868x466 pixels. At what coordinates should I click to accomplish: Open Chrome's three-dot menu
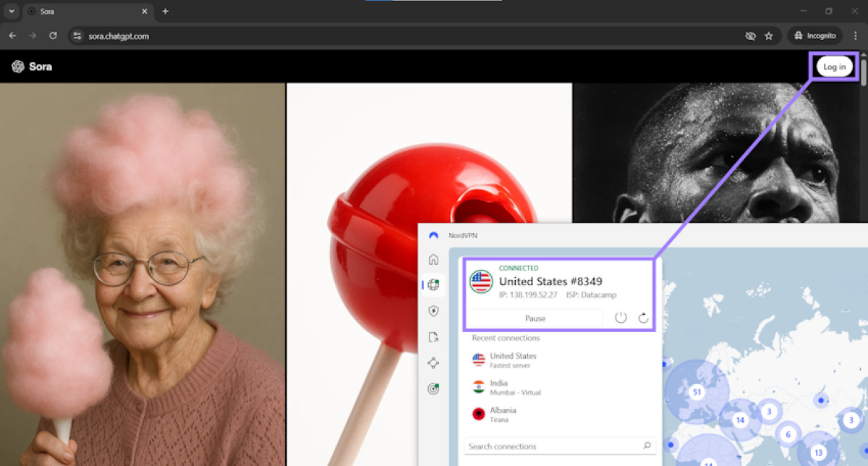coord(856,35)
